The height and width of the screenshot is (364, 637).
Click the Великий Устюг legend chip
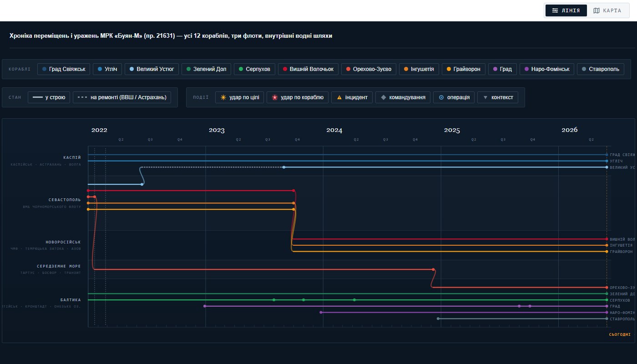(152, 69)
